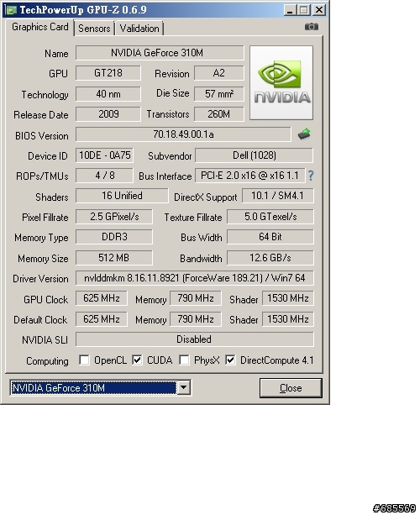Viewport: 420px width, 515px height.
Task: Click the BIOS Version field 70.18.49.00.1a
Action: pyautogui.click(x=183, y=134)
